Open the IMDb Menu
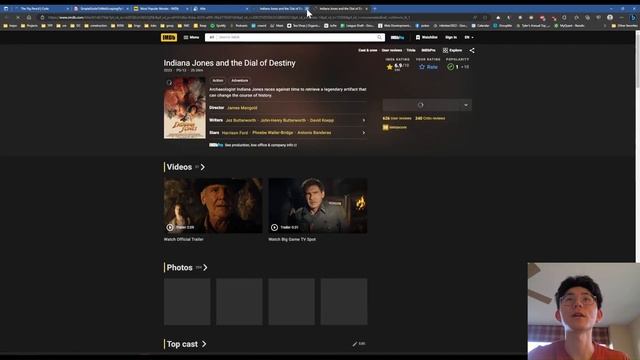 (191, 38)
